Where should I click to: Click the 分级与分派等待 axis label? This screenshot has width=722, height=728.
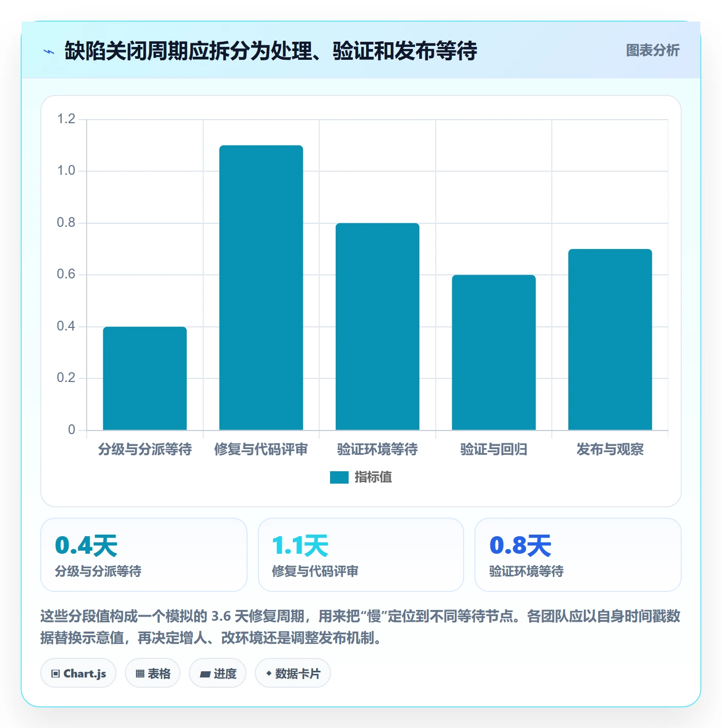tap(145, 450)
